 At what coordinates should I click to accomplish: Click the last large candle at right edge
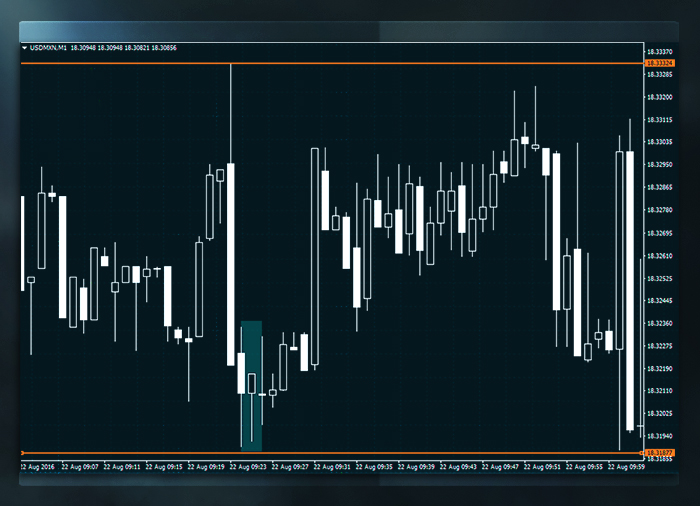[630, 290]
